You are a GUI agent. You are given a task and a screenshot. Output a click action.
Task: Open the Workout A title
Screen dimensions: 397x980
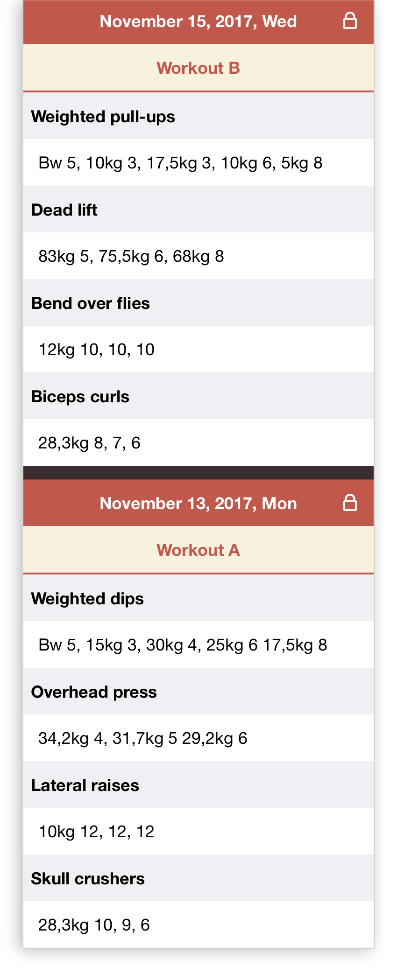[x=198, y=550]
